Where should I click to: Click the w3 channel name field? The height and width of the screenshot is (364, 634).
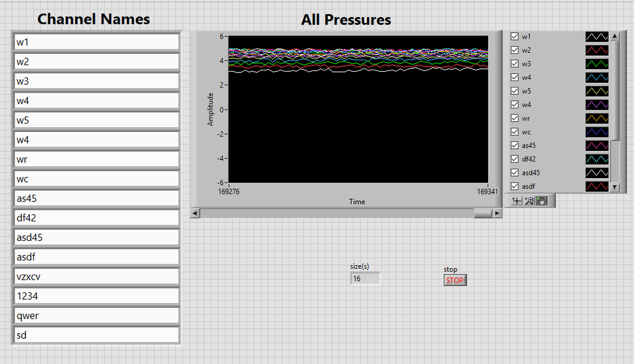[x=96, y=81]
